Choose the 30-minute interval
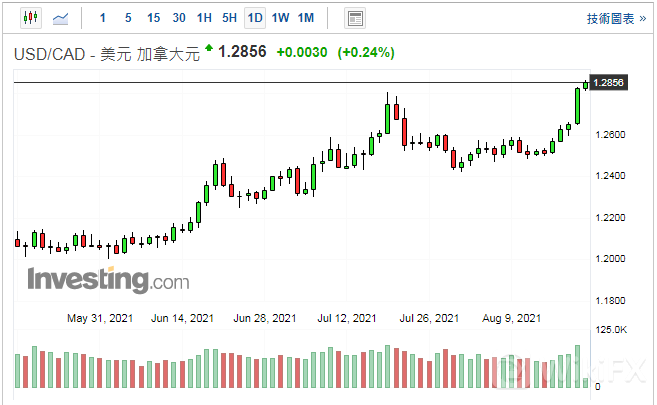Image resolution: width=657 pixels, height=405 pixels. [178, 18]
